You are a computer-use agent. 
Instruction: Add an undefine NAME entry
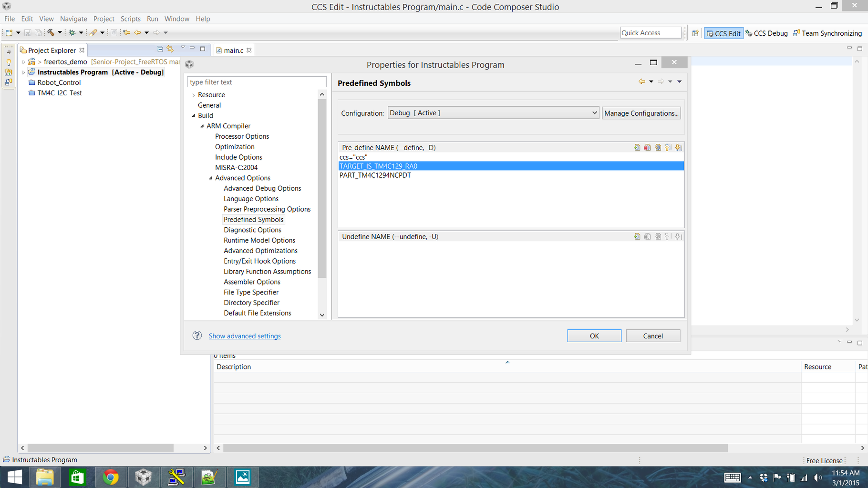point(637,236)
